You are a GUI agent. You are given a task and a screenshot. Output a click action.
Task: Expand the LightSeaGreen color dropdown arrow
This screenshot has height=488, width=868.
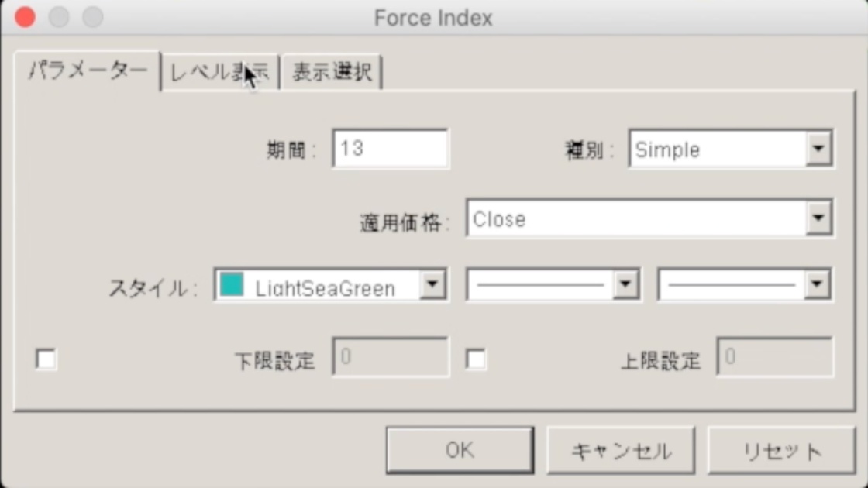(x=432, y=285)
